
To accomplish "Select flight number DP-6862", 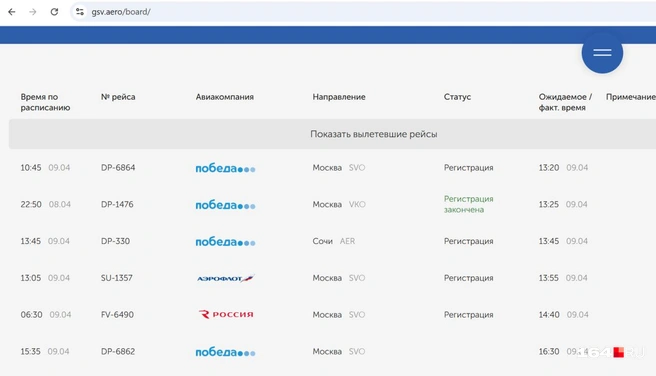I will 118,352.
